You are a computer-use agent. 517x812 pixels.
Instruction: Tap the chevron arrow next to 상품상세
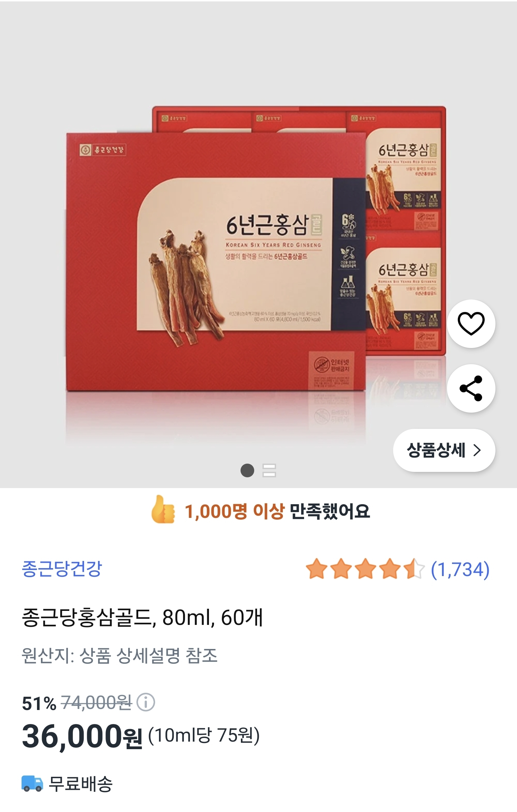[477, 450]
